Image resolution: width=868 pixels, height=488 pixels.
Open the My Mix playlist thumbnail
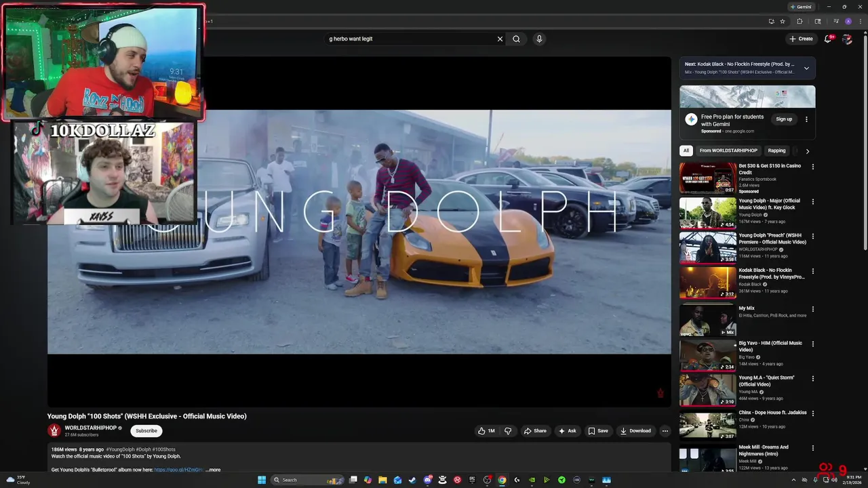[707, 320]
